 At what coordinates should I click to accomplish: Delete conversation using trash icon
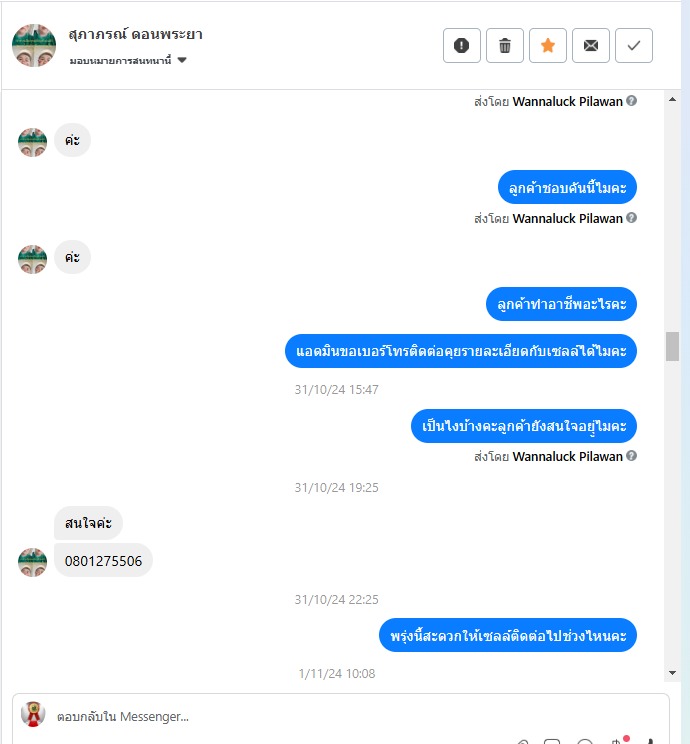tap(504, 46)
